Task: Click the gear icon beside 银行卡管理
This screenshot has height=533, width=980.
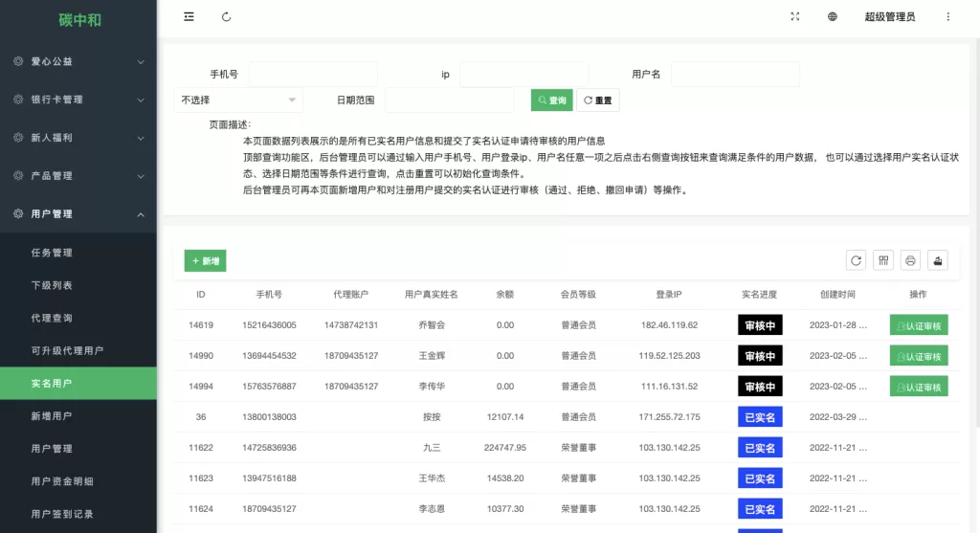Action: pyautogui.click(x=18, y=100)
